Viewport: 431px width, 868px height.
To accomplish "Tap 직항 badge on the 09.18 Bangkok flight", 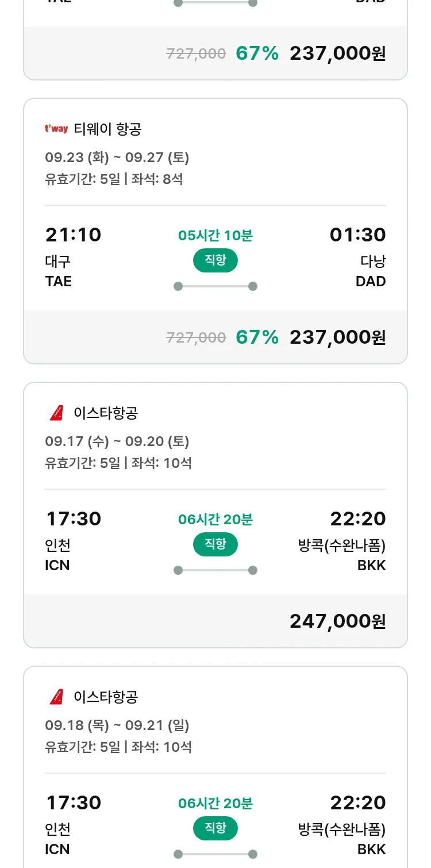I will pyautogui.click(x=215, y=828).
